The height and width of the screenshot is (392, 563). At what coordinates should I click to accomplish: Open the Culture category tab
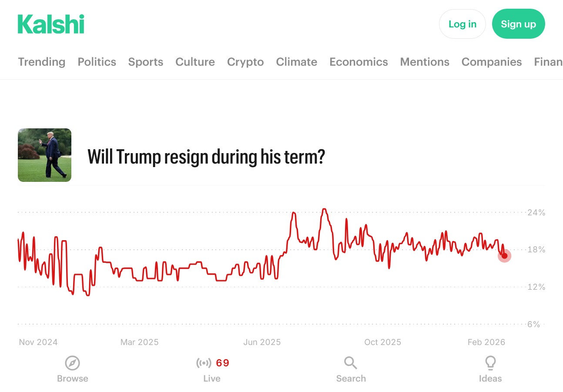click(x=195, y=62)
